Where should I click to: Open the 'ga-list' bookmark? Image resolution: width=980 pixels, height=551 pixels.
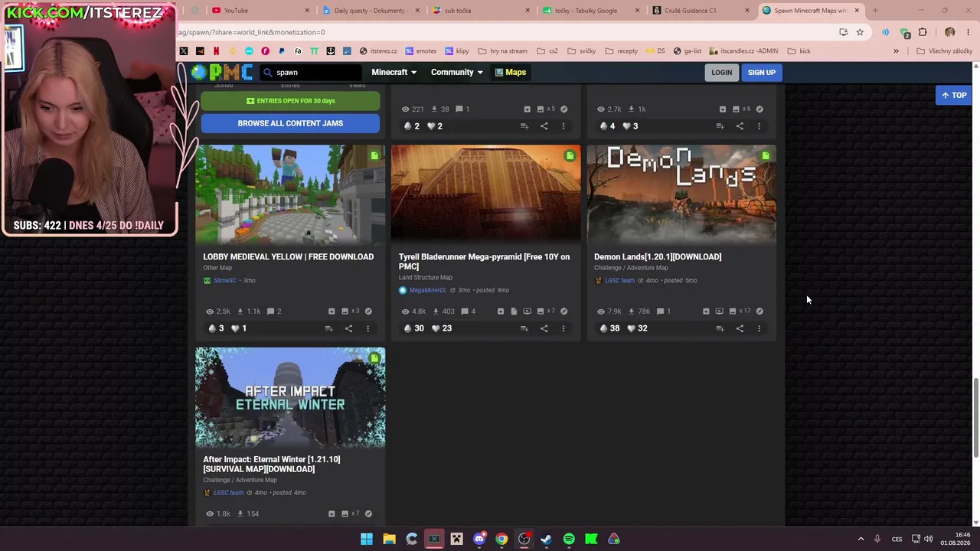click(x=688, y=51)
